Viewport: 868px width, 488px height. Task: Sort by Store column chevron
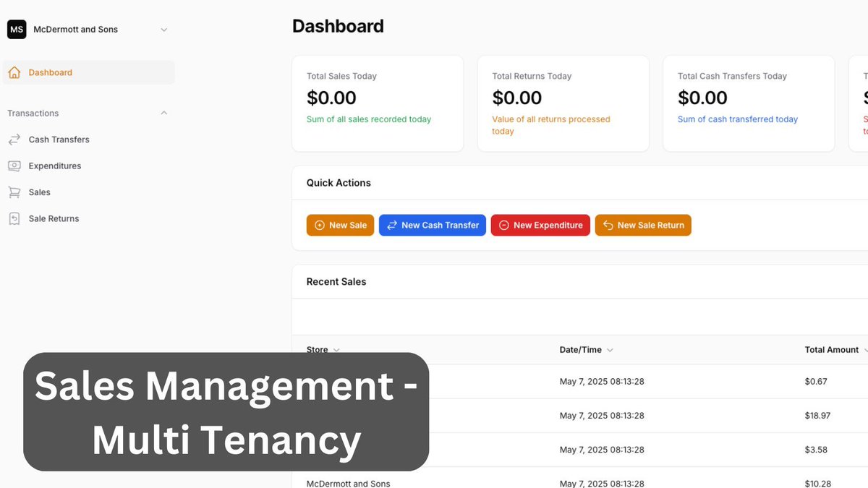[x=336, y=350]
